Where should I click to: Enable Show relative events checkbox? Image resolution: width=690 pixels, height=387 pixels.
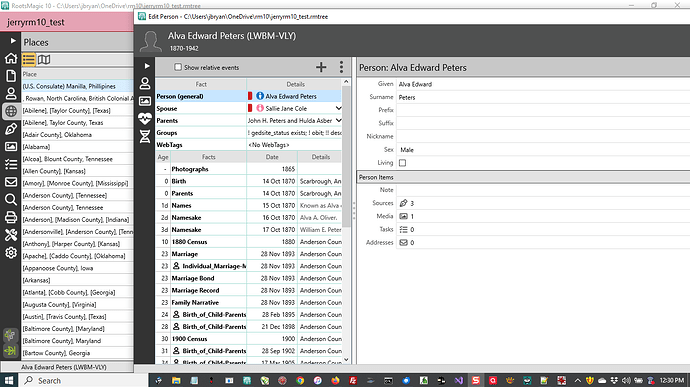178,67
